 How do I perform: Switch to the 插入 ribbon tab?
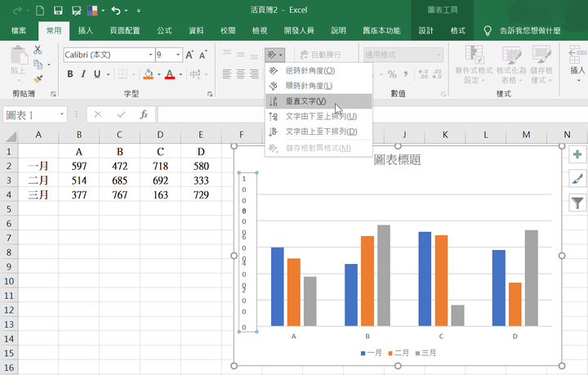(85, 31)
